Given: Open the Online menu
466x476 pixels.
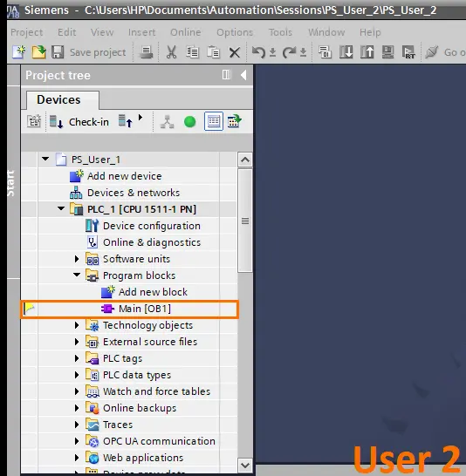Looking at the screenshot, I should [185, 32].
